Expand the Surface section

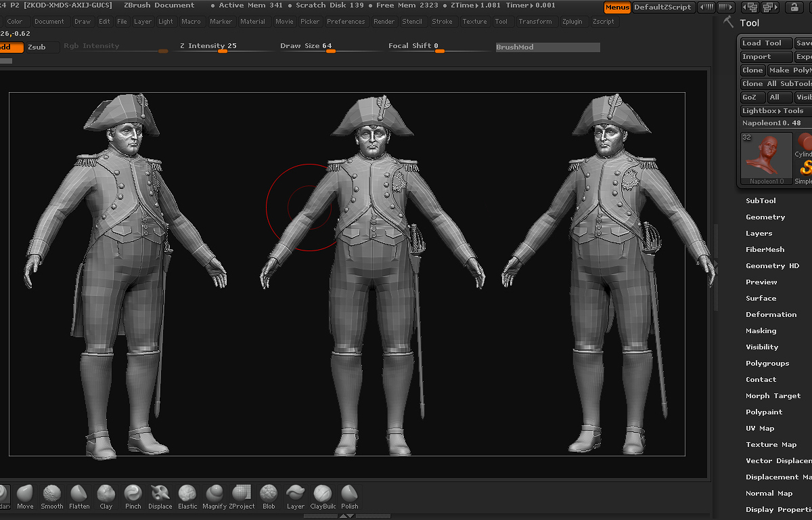coord(761,299)
